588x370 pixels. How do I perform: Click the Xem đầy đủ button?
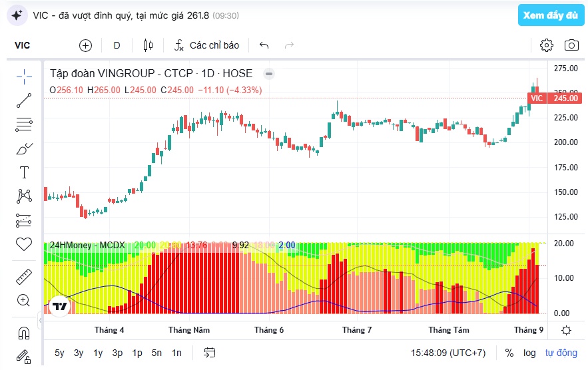(551, 15)
